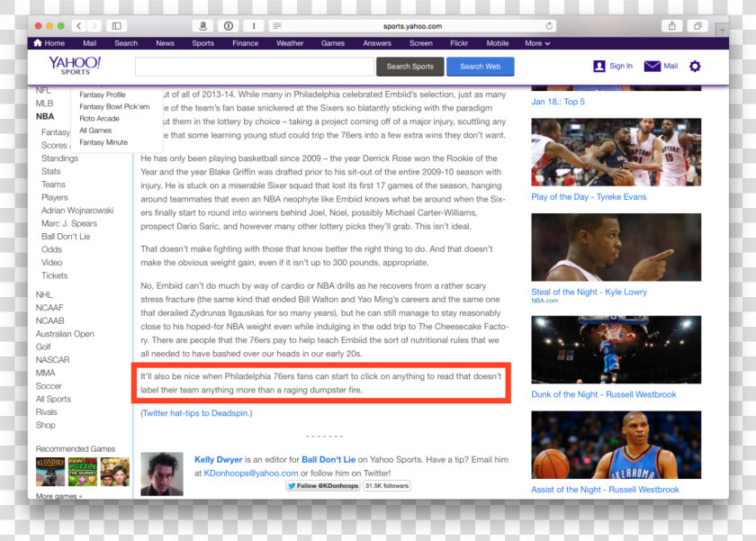The image size is (756, 541).
Task: Open Weather in the purple nav bar
Action: pyautogui.click(x=290, y=43)
